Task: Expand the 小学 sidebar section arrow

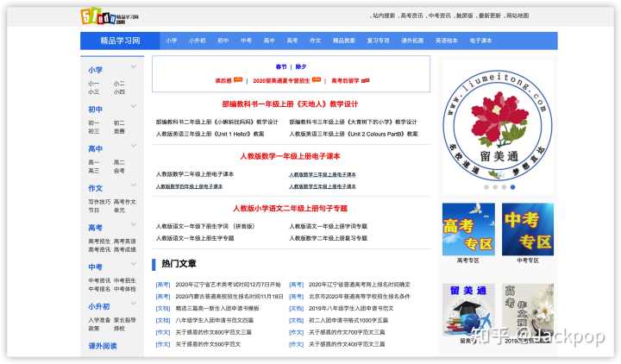Action: [133, 67]
